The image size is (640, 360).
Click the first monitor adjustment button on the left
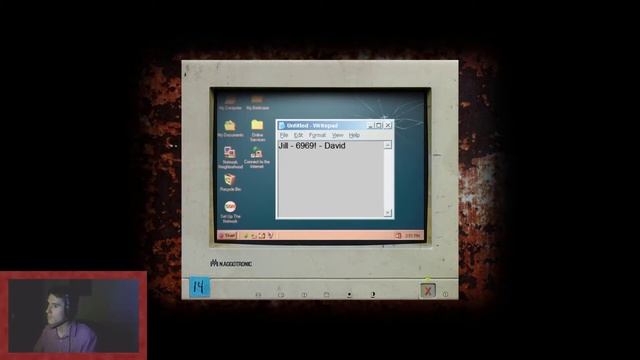point(258,294)
